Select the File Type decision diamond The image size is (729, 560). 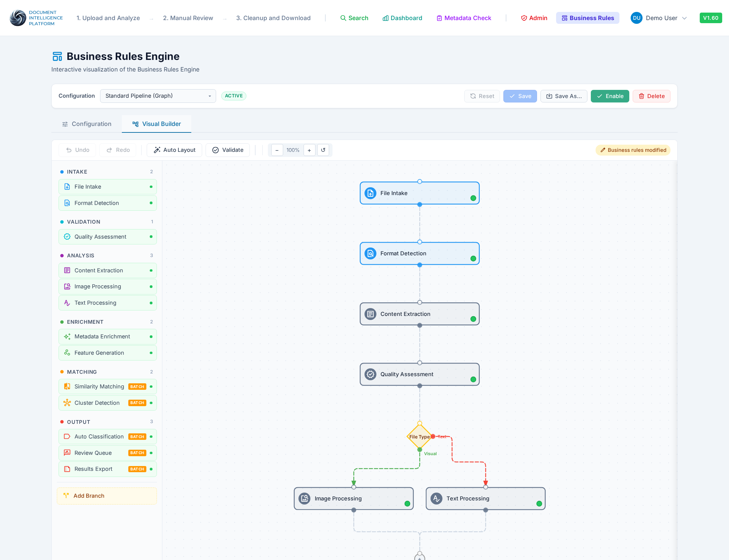(x=420, y=437)
